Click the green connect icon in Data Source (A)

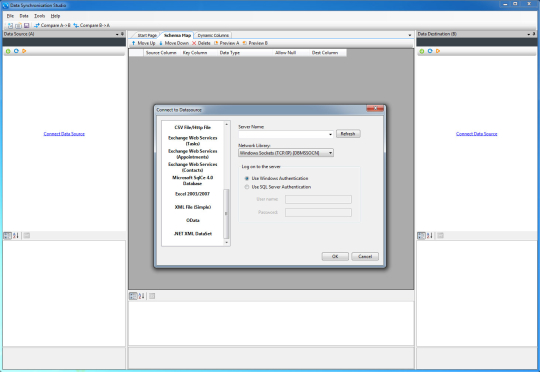click(x=8, y=51)
